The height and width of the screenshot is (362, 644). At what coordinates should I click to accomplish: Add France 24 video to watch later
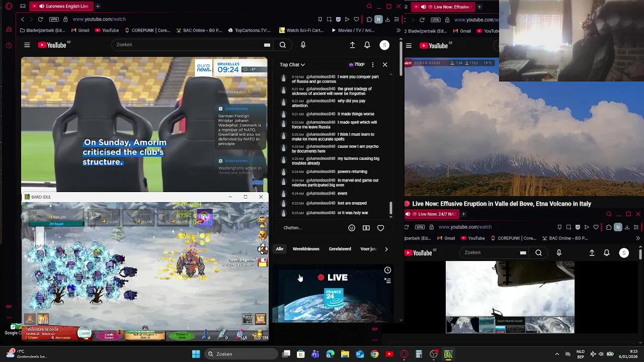(387, 270)
